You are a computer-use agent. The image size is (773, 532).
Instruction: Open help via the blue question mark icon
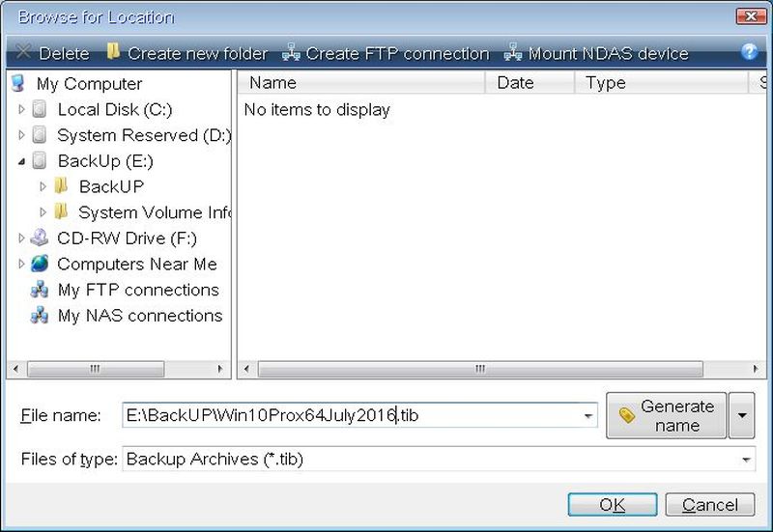point(749,52)
